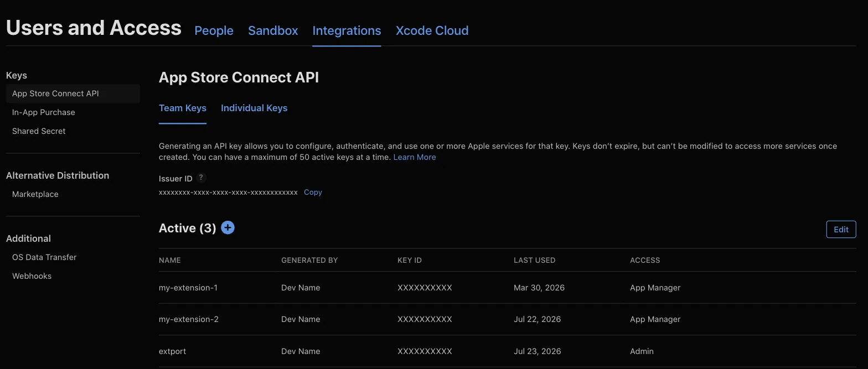Click the my-extension-2 key name
Viewport: 868px width, 369px height.
click(x=189, y=319)
